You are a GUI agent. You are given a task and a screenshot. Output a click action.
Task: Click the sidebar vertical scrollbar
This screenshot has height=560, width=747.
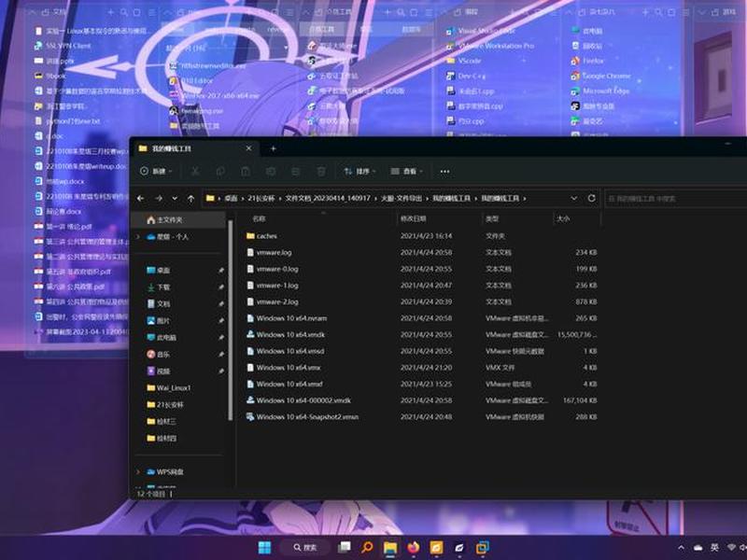(231, 320)
